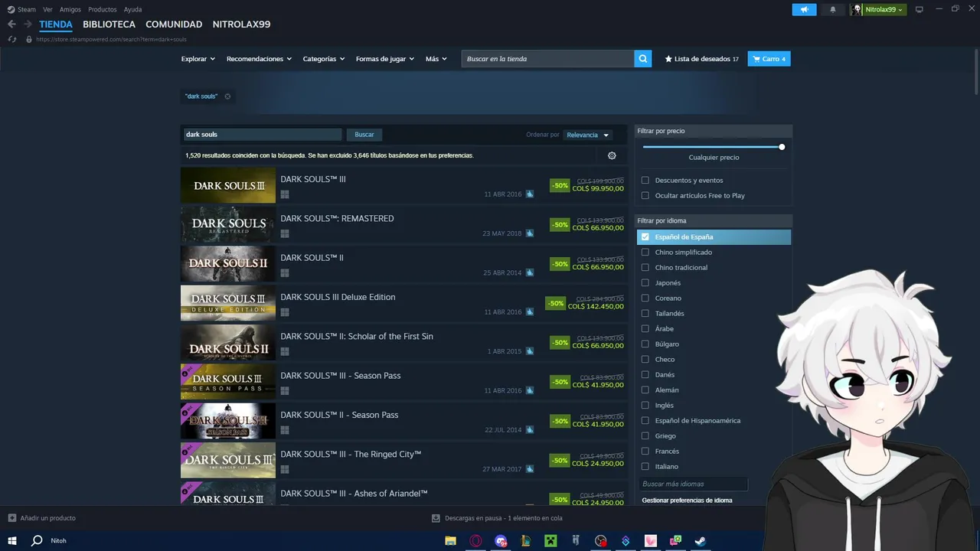Collapse the Filtrar por precio section
This screenshot has width=980, height=551.
pyautogui.click(x=714, y=131)
